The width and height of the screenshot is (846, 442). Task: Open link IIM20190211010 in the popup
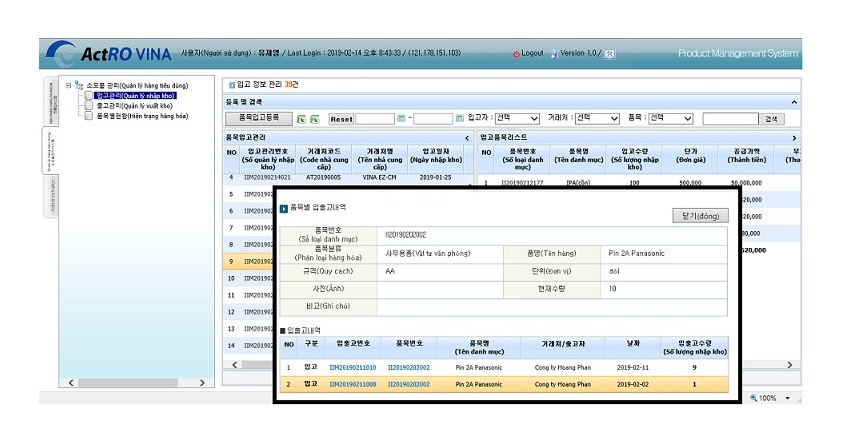coord(352,368)
